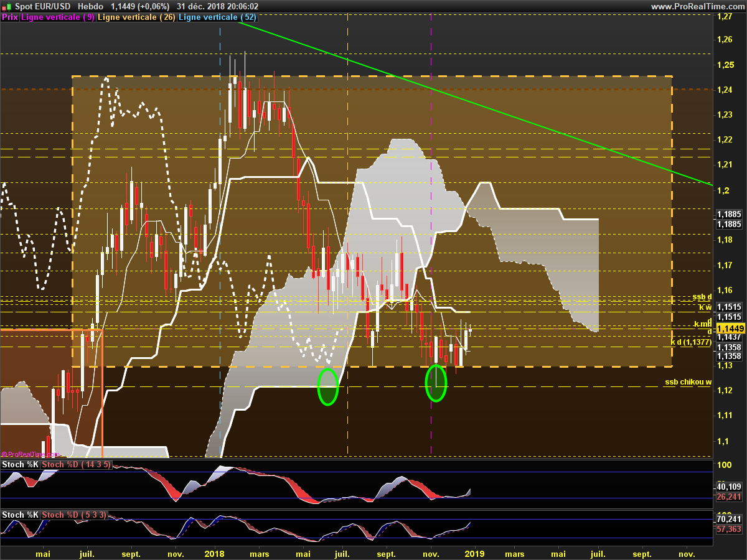The image size is (747, 560).
Task: Click the 31 déc. 2018 20:06:02 timestamp
Action: click(x=217, y=6)
